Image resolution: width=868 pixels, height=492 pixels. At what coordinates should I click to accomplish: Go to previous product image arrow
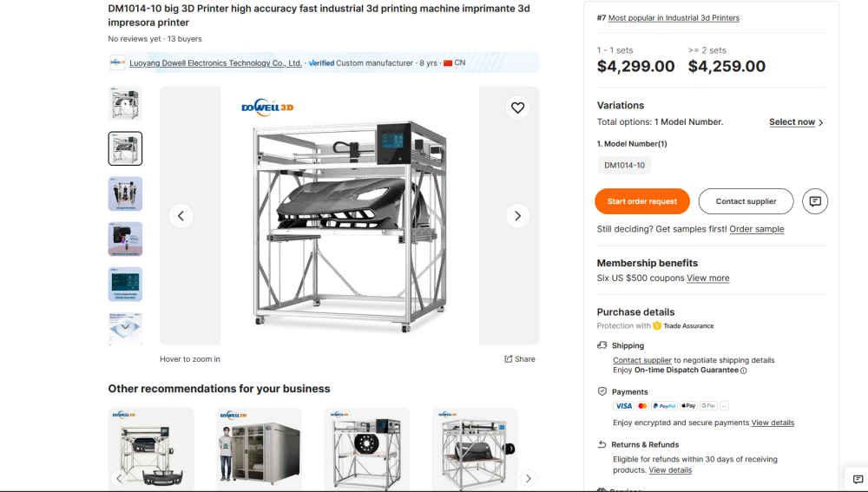click(x=181, y=216)
